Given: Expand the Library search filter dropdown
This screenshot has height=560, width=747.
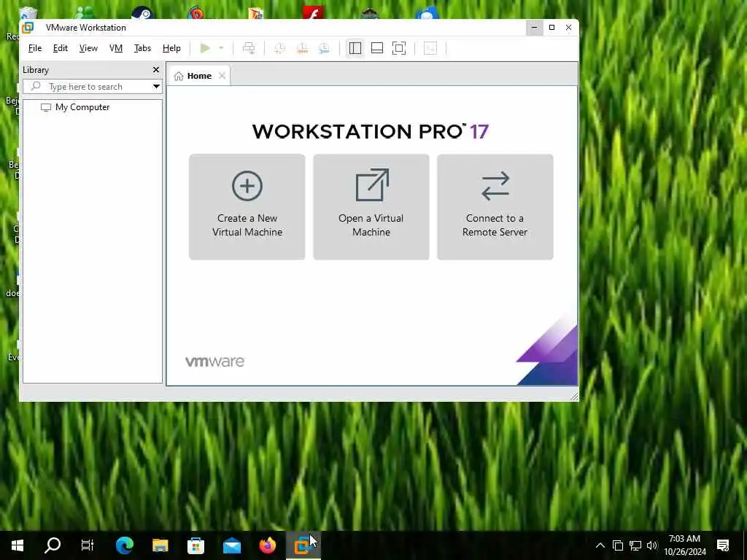Looking at the screenshot, I should pyautogui.click(x=156, y=87).
